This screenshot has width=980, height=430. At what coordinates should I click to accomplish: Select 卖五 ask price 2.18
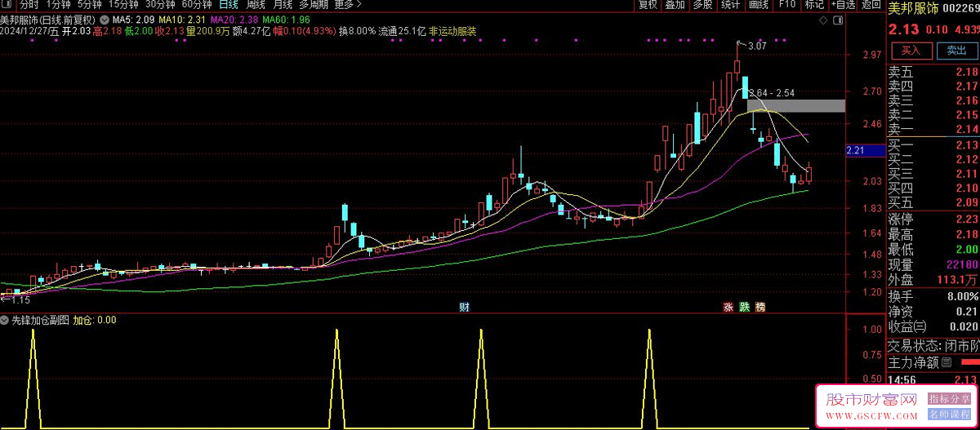(x=933, y=72)
